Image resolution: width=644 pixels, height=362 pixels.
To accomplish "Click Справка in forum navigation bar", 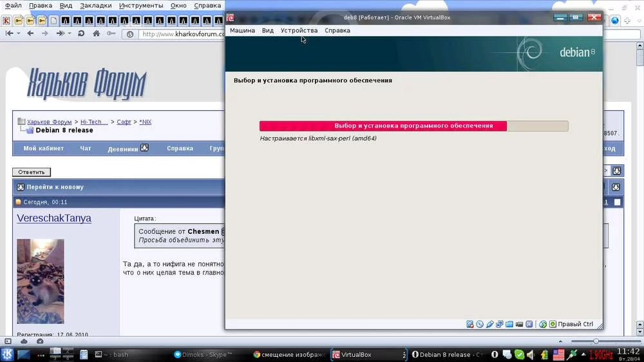I will [x=180, y=148].
